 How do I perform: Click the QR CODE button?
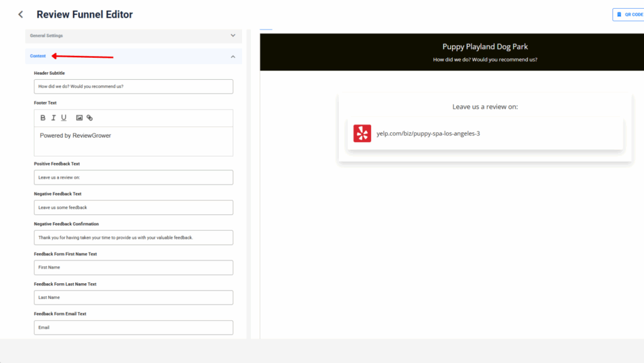pos(628,14)
